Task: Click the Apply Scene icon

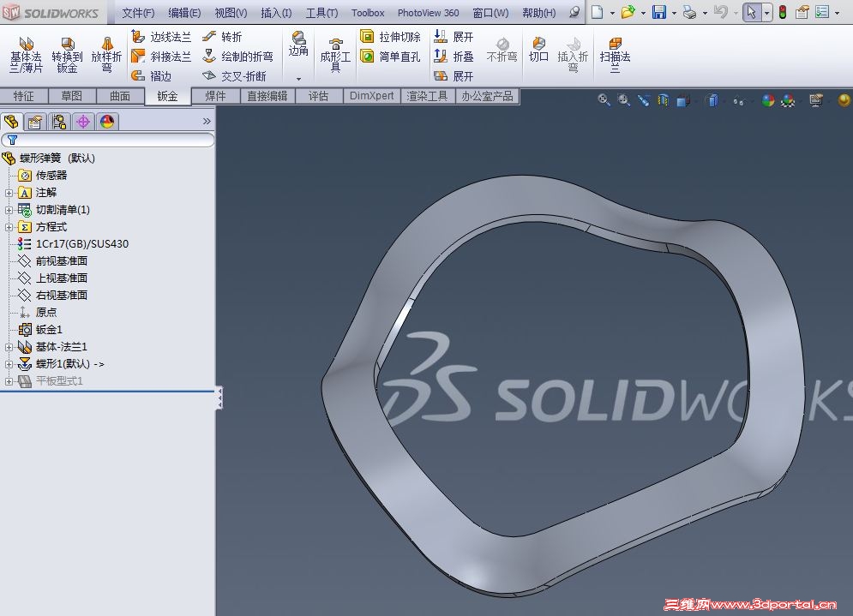Action: point(788,100)
